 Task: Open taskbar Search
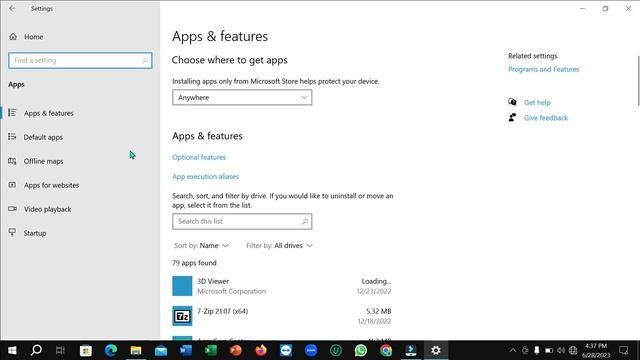click(36, 350)
